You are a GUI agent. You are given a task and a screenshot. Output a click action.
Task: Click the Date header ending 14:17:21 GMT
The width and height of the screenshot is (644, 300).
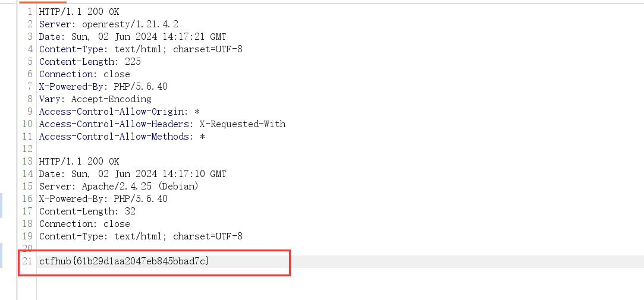click(x=133, y=36)
